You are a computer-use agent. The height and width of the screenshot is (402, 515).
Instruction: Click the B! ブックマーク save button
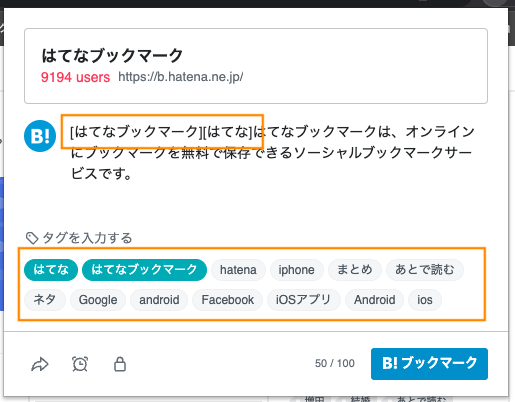pos(429,364)
